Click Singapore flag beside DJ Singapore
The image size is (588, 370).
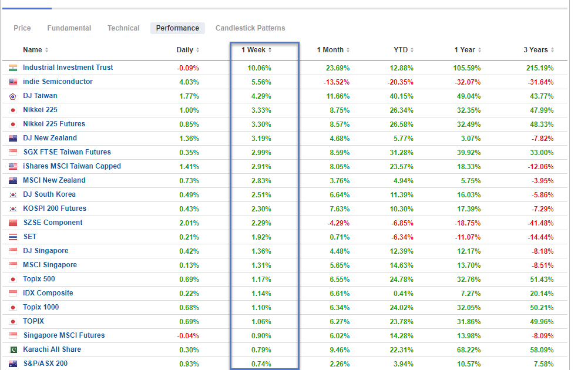[x=13, y=251]
